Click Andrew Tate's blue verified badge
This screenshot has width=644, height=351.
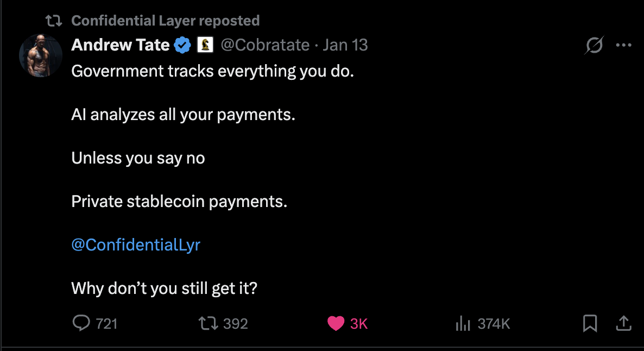pyautogui.click(x=182, y=45)
